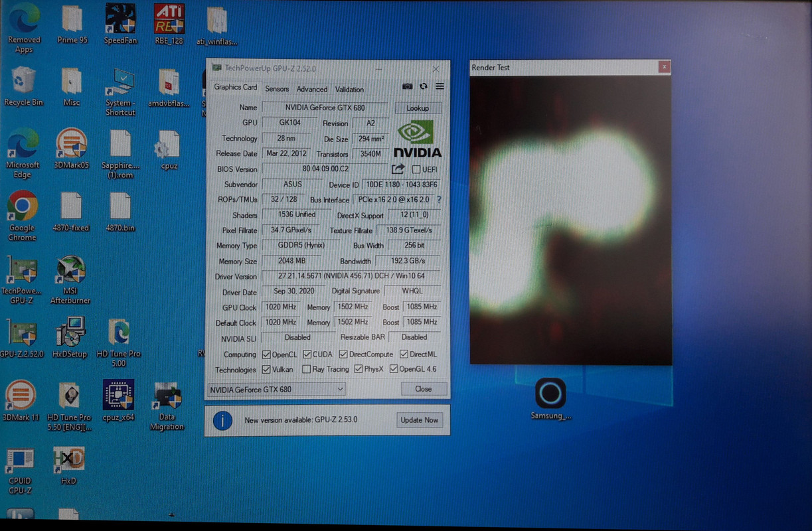Take GPU-Z screenshot with camera icon
Viewport: 812px width, 531px height.
[408, 86]
